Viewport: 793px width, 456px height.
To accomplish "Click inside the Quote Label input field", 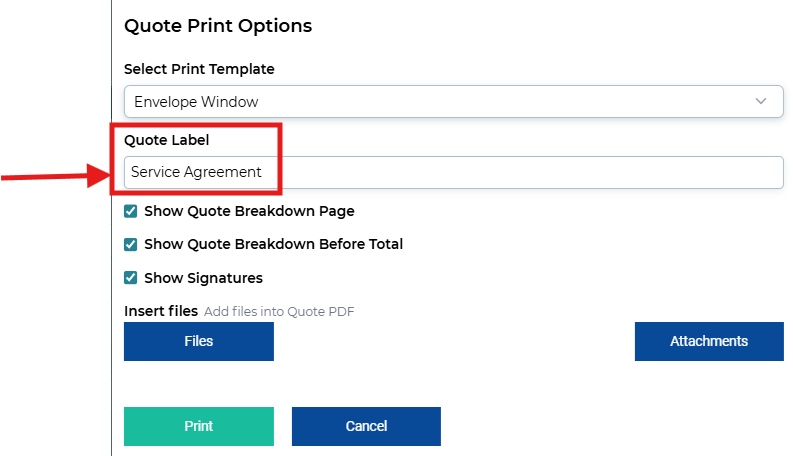I will [454, 172].
